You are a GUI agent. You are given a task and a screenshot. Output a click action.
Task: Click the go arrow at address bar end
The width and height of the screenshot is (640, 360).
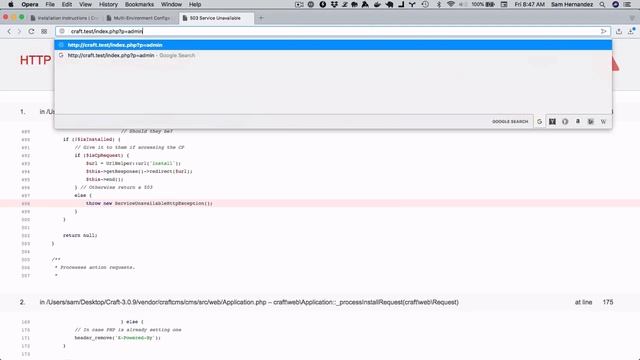tap(603, 31)
